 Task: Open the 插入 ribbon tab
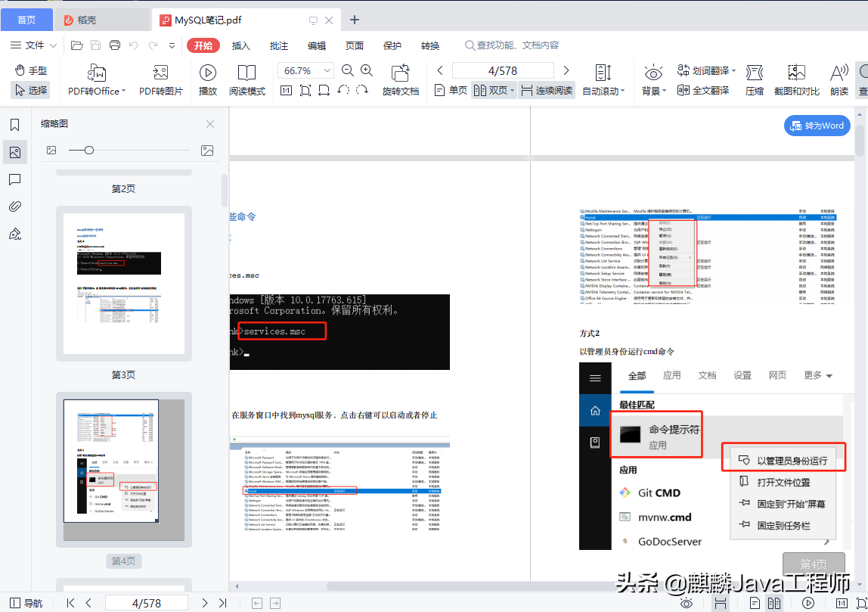[x=240, y=45]
